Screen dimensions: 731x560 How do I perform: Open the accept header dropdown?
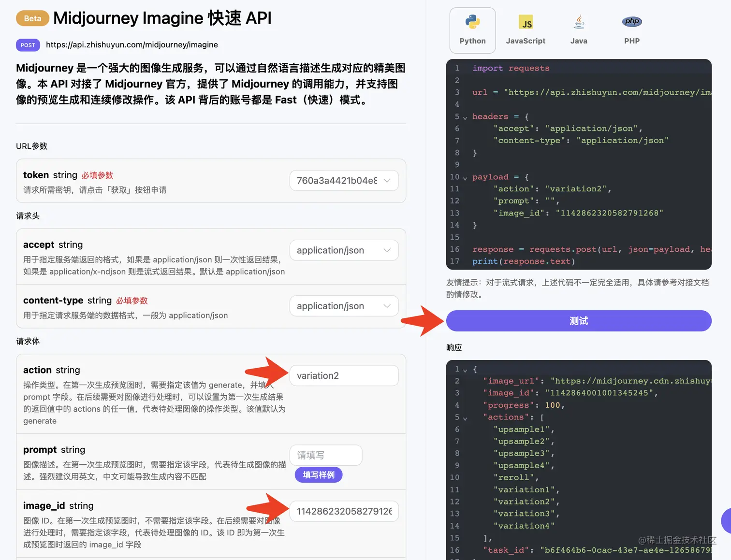[x=344, y=250]
